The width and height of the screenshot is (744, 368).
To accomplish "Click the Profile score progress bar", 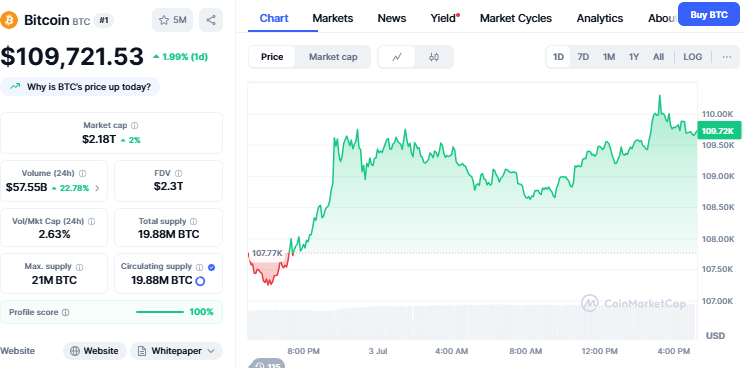I will pyautogui.click(x=159, y=312).
